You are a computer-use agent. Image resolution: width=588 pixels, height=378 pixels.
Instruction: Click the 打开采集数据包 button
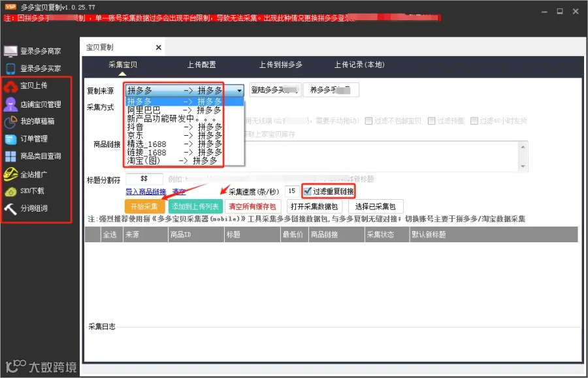click(314, 206)
